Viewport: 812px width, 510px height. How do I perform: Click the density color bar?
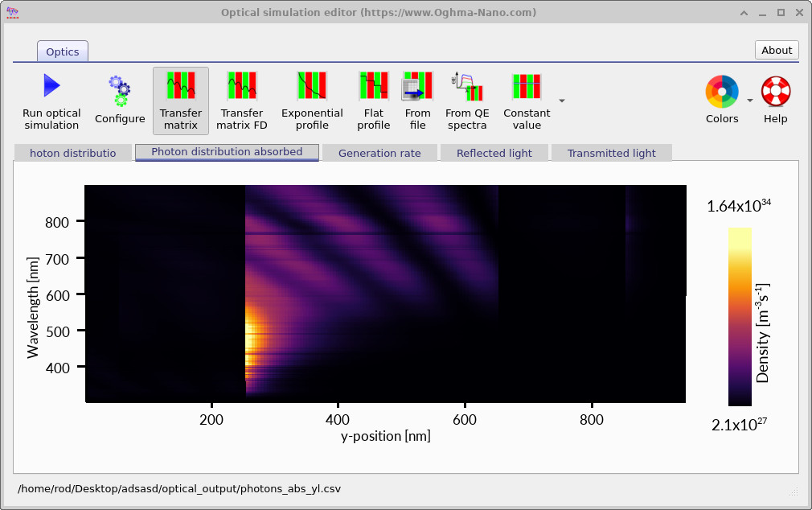740,317
